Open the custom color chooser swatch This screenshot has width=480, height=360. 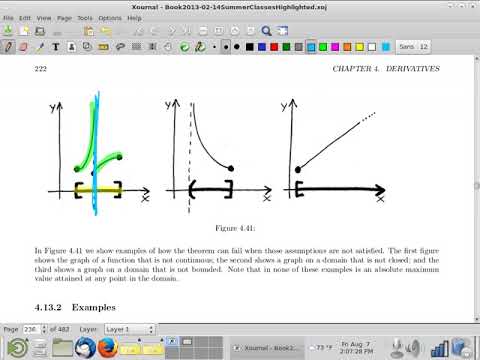tap(386, 47)
